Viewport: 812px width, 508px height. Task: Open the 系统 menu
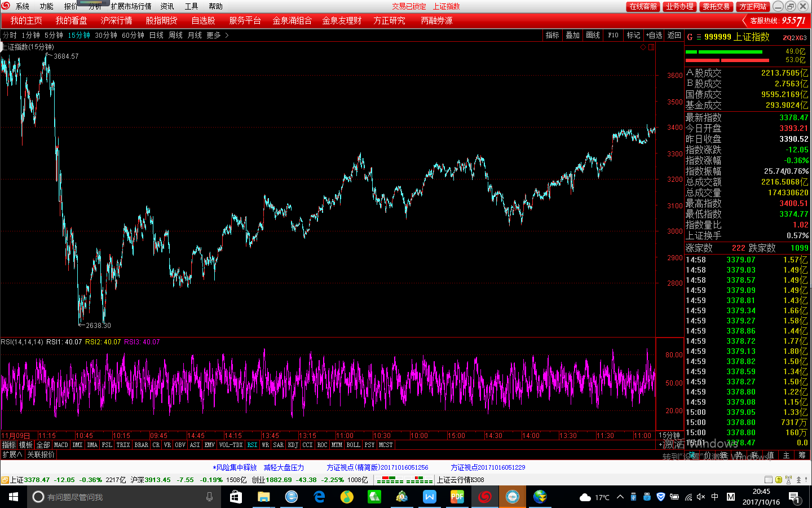click(23, 6)
